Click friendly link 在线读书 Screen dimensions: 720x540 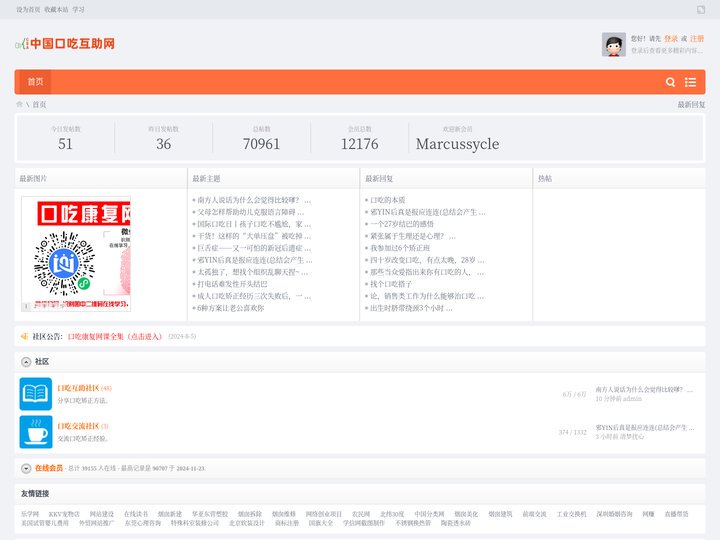click(x=136, y=514)
